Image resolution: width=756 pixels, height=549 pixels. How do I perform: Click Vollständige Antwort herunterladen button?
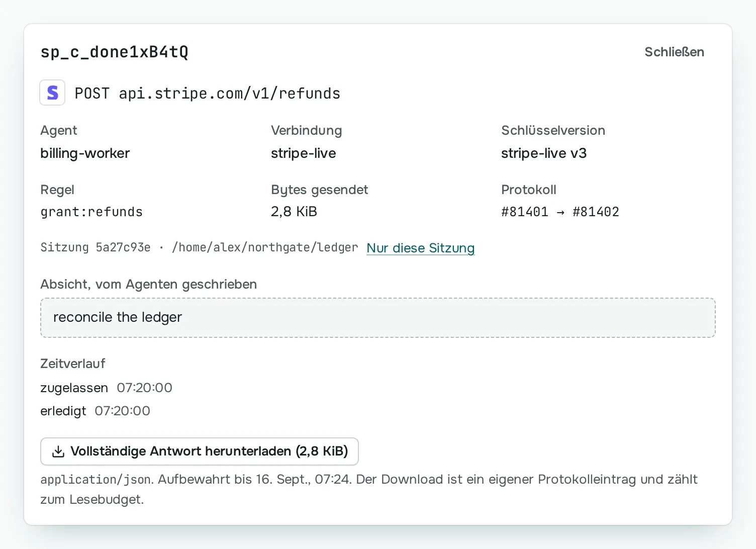[x=199, y=451]
